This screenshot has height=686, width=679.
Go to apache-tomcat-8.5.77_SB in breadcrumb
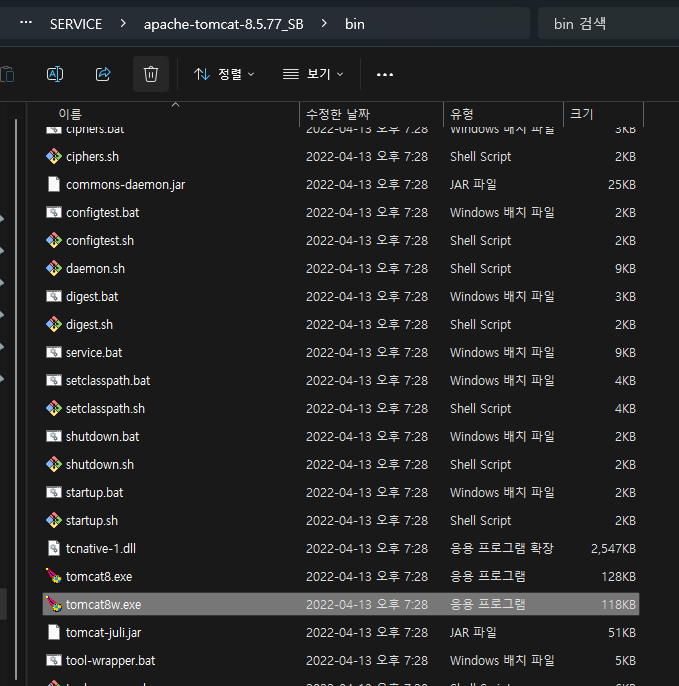click(224, 24)
